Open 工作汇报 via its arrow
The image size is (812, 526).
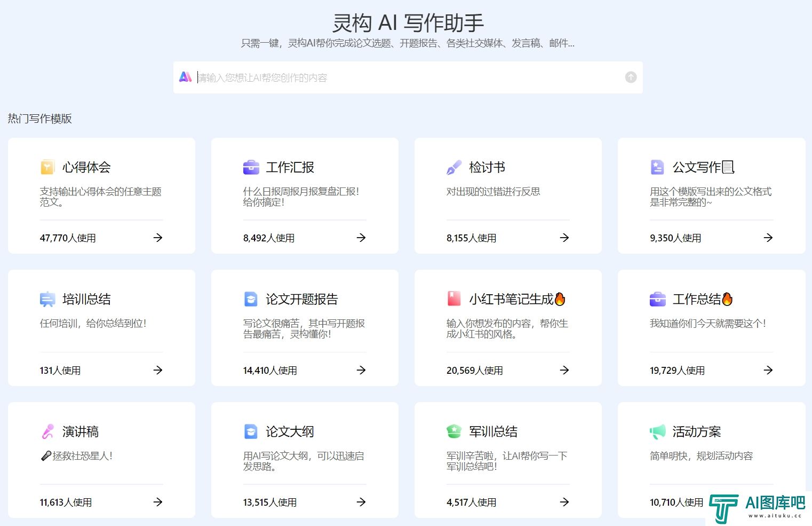tap(361, 238)
